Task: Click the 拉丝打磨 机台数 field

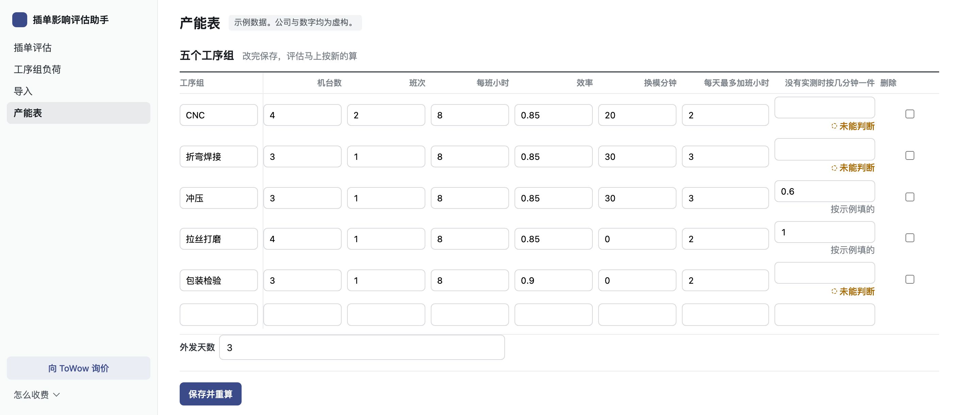Action: click(x=303, y=239)
